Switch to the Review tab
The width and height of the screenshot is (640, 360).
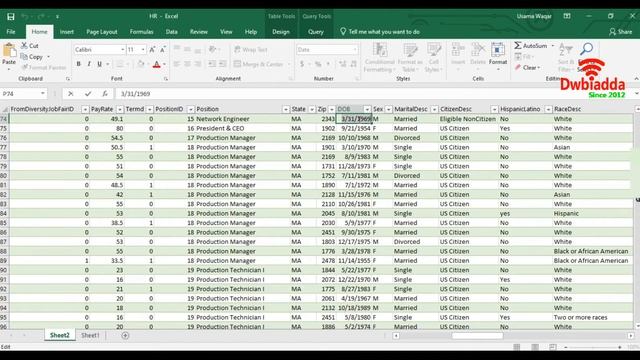(x=199, y=31)
